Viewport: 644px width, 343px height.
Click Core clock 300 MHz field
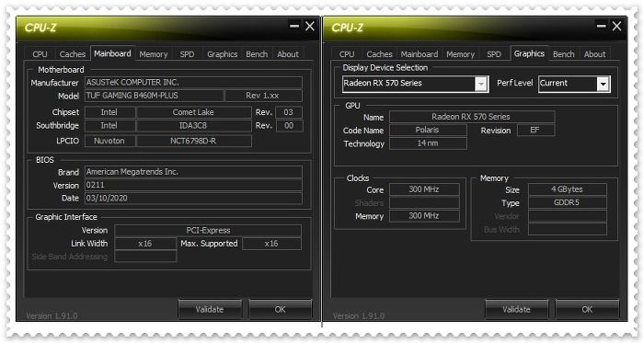point(424,189)
